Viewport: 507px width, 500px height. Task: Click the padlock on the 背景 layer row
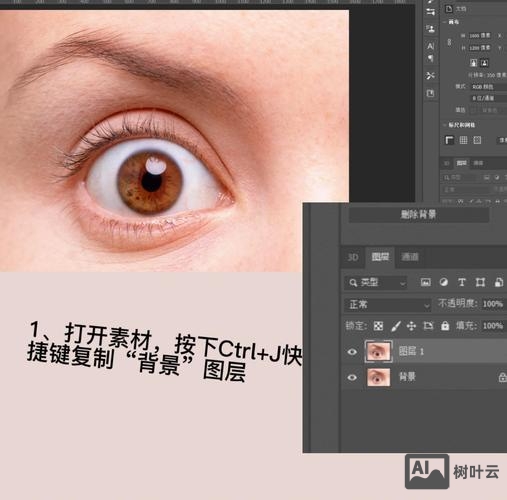[x=502, y=378]
